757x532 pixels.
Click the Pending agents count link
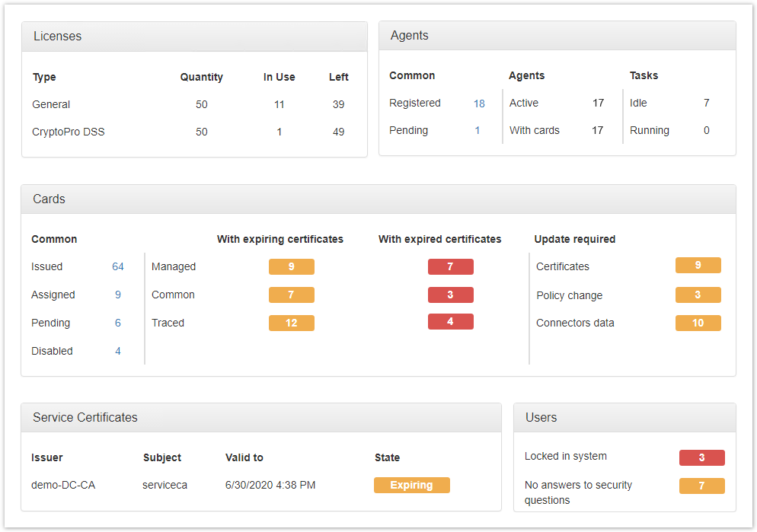click(x=478, y=131)
